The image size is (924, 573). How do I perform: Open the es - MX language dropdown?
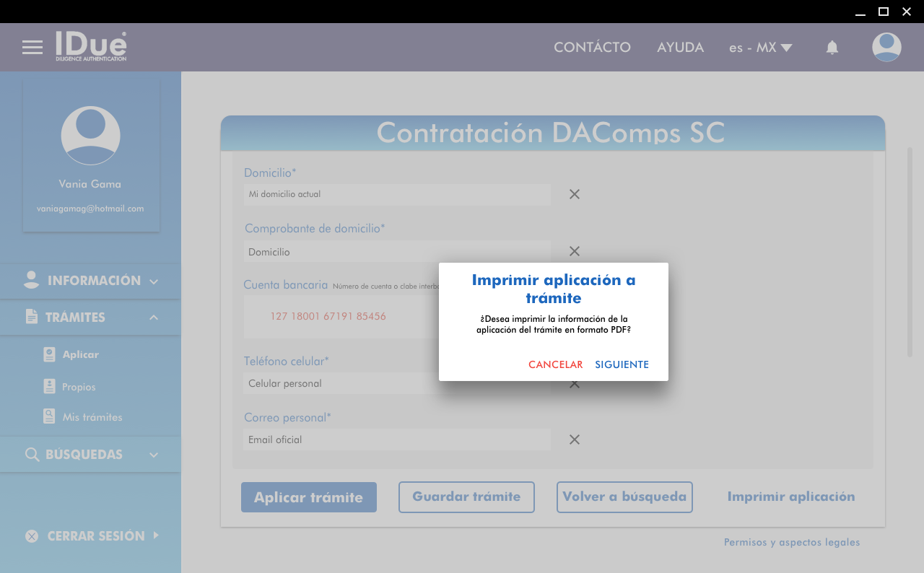point(760,48)
